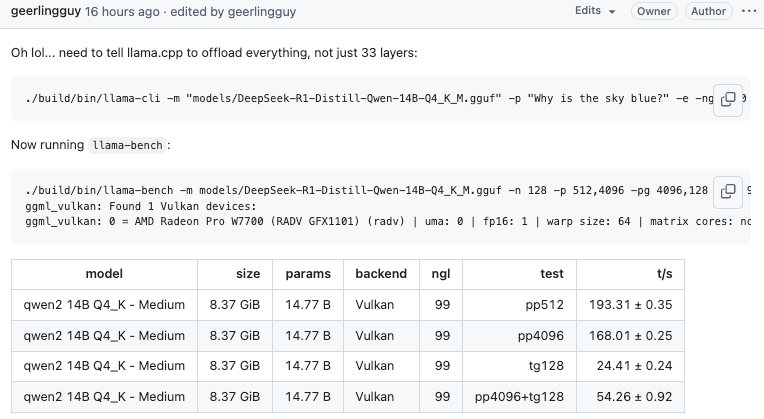Viewport: 764px width, 419px height.
Task: Select the pp4096+tg128 test cell
Action: click(519, 397)
